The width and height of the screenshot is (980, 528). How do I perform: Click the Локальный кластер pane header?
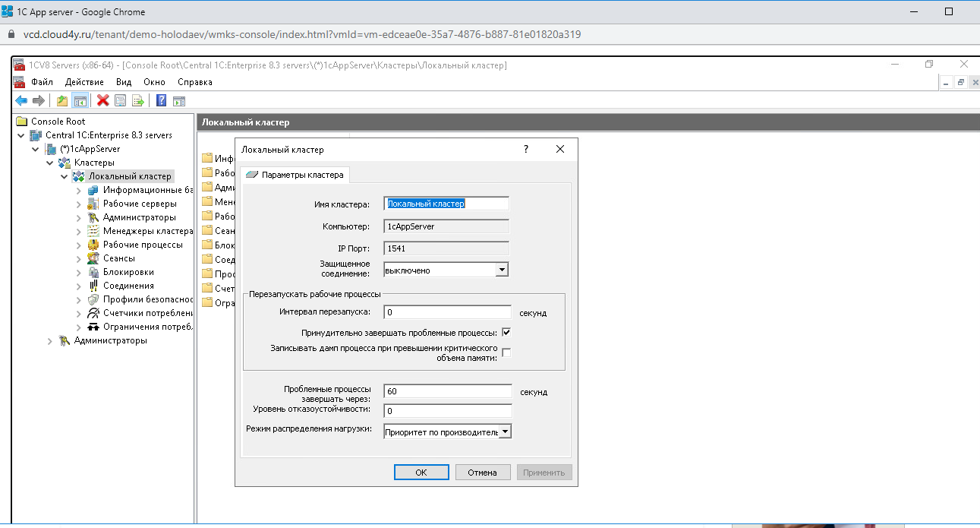[588, 122]
